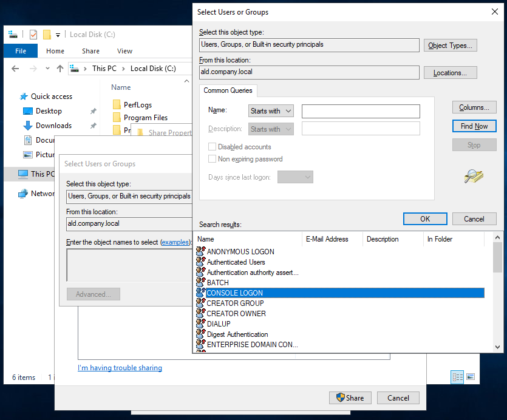Select the Common Queries tab
This screenshot has width=507, height=420.
(228, 90)
